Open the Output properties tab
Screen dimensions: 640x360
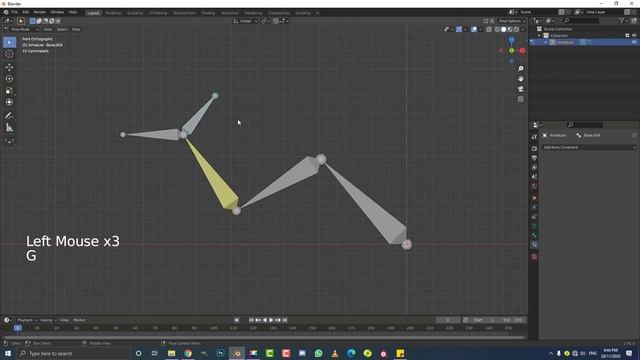(534, 158)
